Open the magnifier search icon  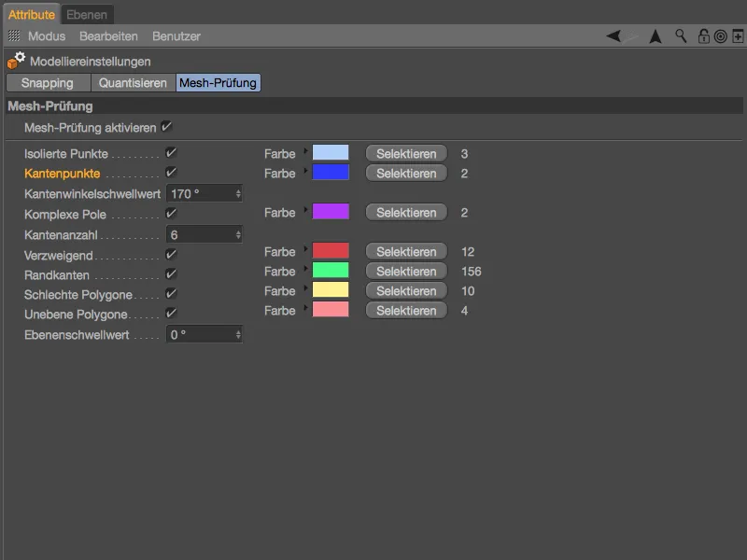point(681,36)
